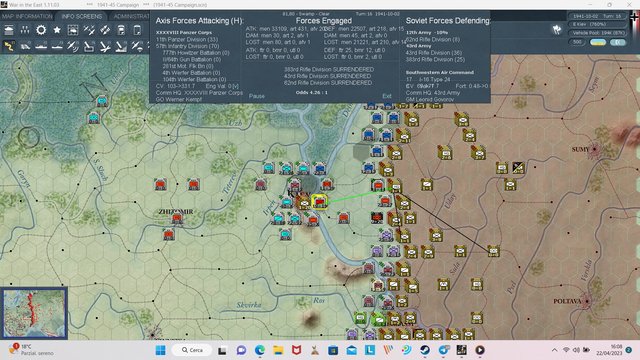This screenshot has height=360, width=640.
Task: Open the weather widget showing 18°C
Action: 31,350
